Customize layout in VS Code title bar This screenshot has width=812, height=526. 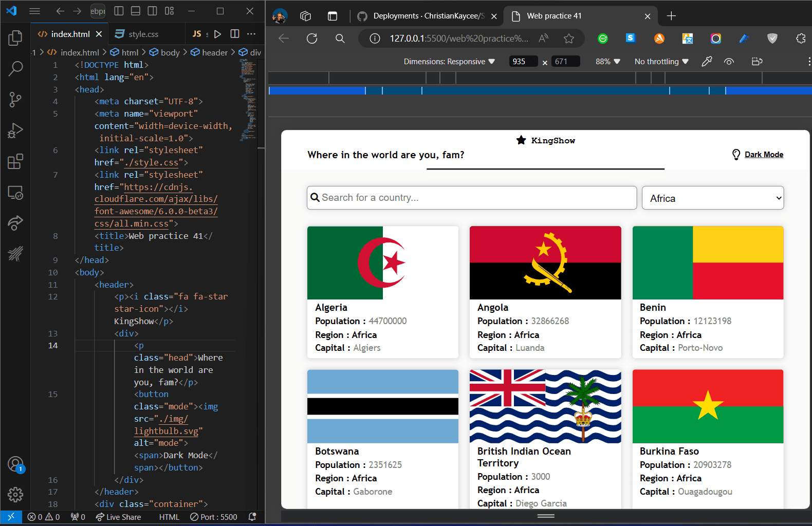(x=169, y=11)
